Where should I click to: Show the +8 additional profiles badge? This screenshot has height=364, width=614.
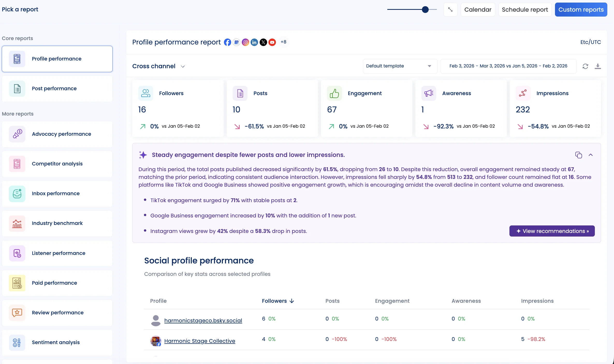283,42
